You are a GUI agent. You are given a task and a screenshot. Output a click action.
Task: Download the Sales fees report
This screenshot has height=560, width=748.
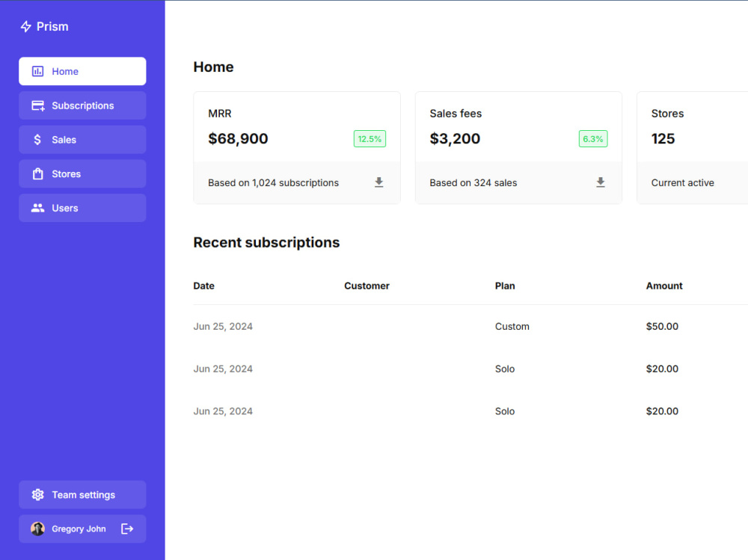601,182
